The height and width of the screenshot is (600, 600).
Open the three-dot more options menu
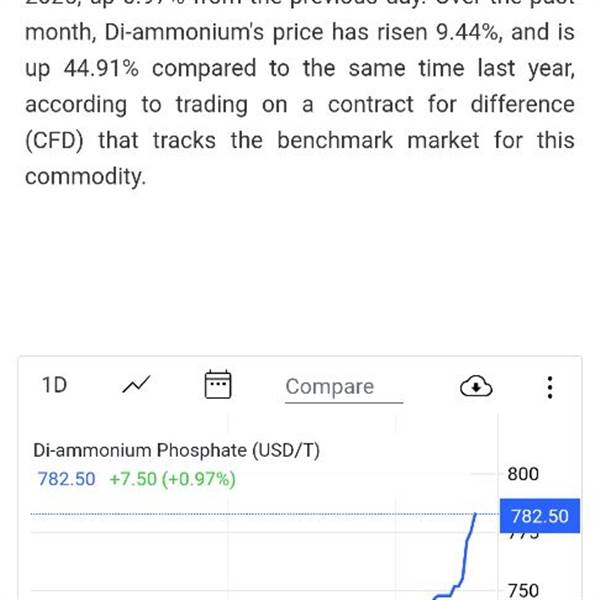(550, 387)
